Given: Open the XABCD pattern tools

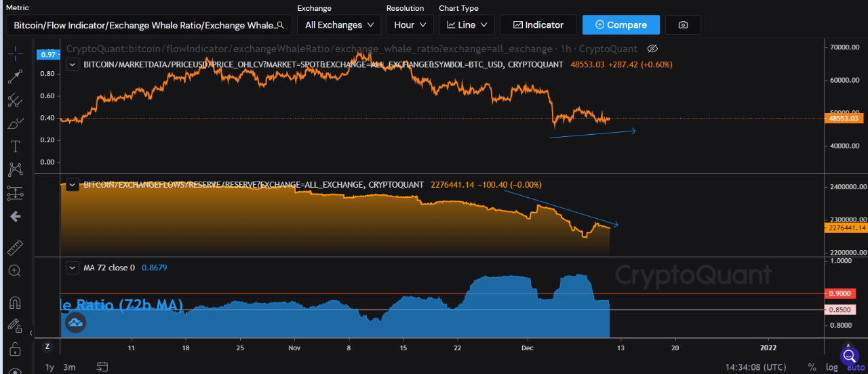Looking at the screenshot, I should [x=15, y=169].
